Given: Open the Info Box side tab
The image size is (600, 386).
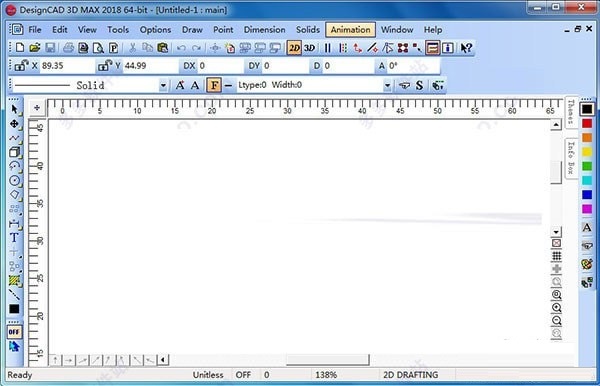Looking at the screenshot, I should (x=571, y=158).
